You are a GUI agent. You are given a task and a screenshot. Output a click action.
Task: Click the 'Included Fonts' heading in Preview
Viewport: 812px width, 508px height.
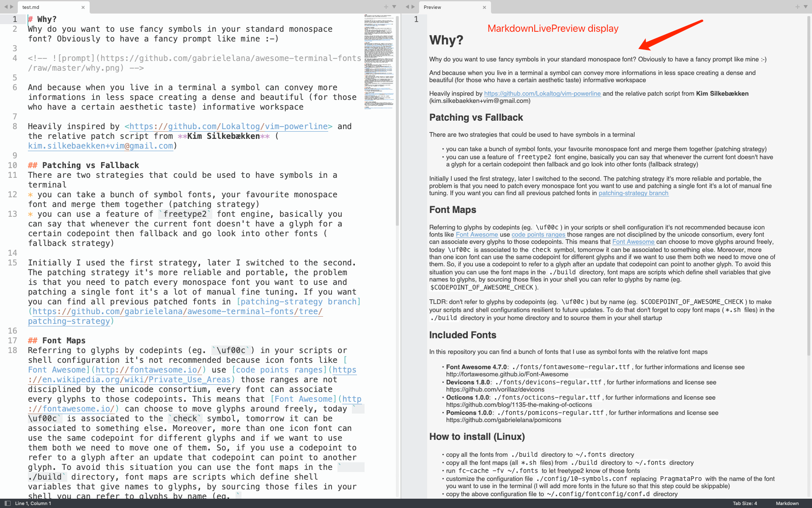(x=463, y=335)
